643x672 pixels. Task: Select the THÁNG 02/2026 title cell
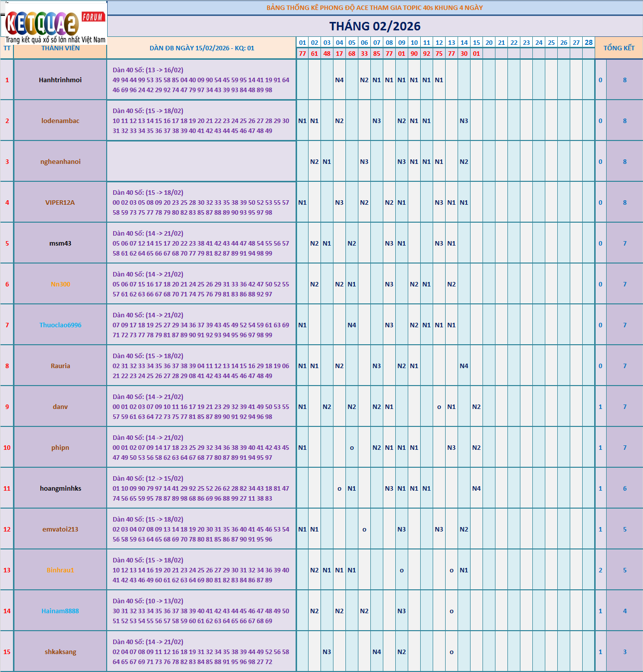(x=375, y=26)
